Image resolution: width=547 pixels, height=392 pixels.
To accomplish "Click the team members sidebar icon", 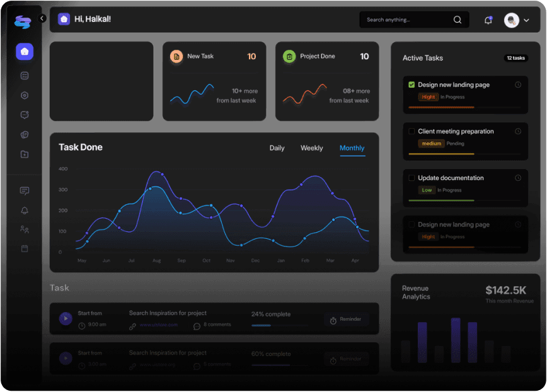I will (x=25, y=229).
